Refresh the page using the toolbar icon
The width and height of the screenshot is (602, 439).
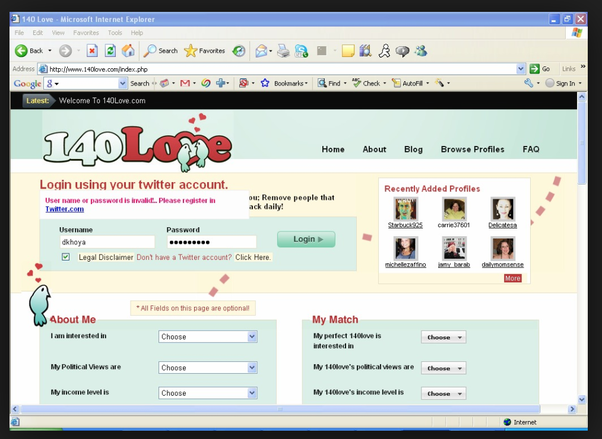pyautogui.click(x=111, y=50)
